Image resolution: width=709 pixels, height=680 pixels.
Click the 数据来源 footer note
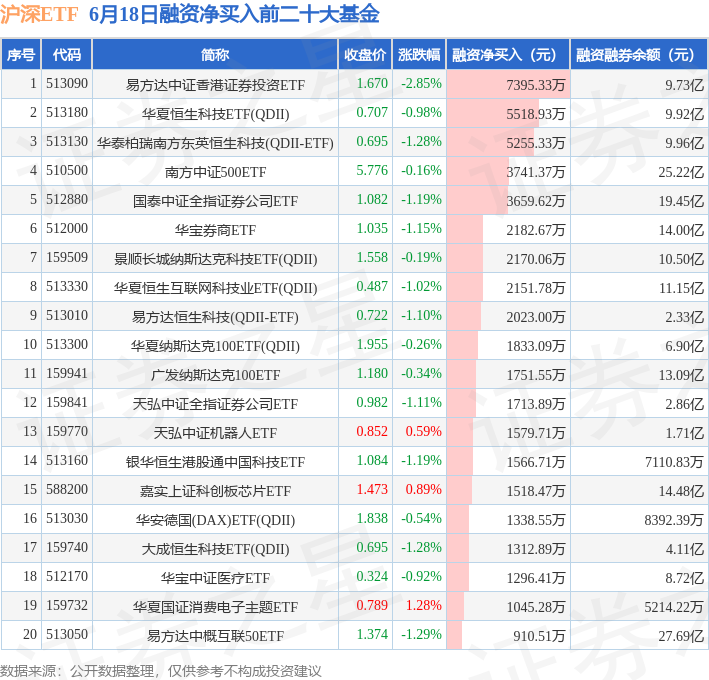pyautogui.click(x=161, y=670)
